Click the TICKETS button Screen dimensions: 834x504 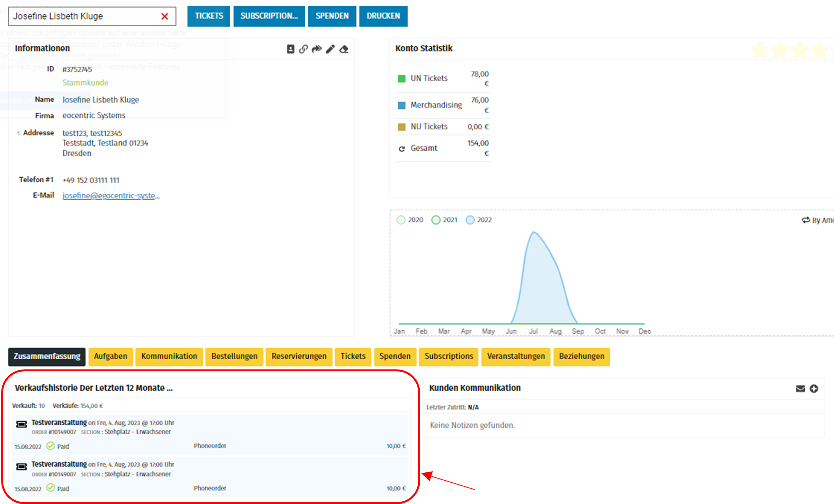point(209,16)
